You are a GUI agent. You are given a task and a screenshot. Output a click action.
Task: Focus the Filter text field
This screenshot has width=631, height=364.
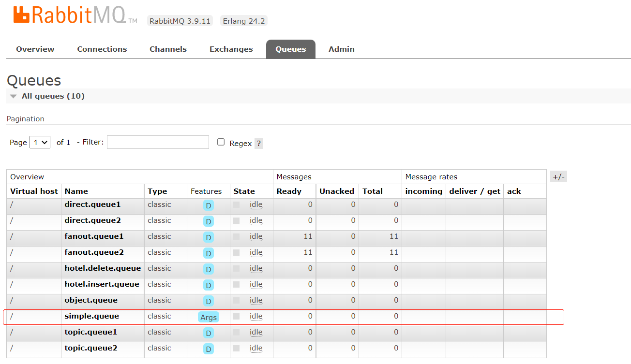click(158, 142)
